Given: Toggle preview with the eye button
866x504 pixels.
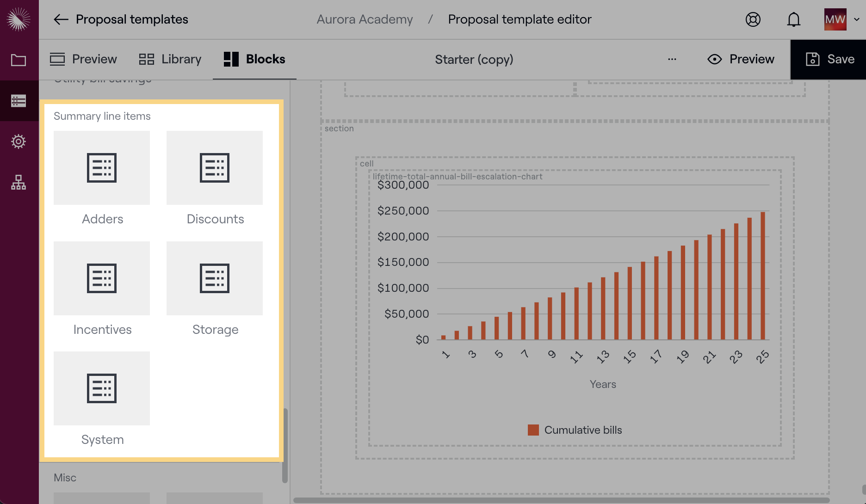Looking at the screenshot, I should tap(740, 59).
